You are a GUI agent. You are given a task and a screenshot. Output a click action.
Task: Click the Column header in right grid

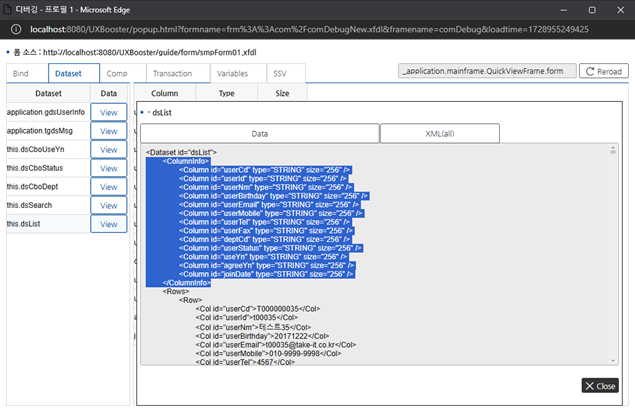pos(164,93)
